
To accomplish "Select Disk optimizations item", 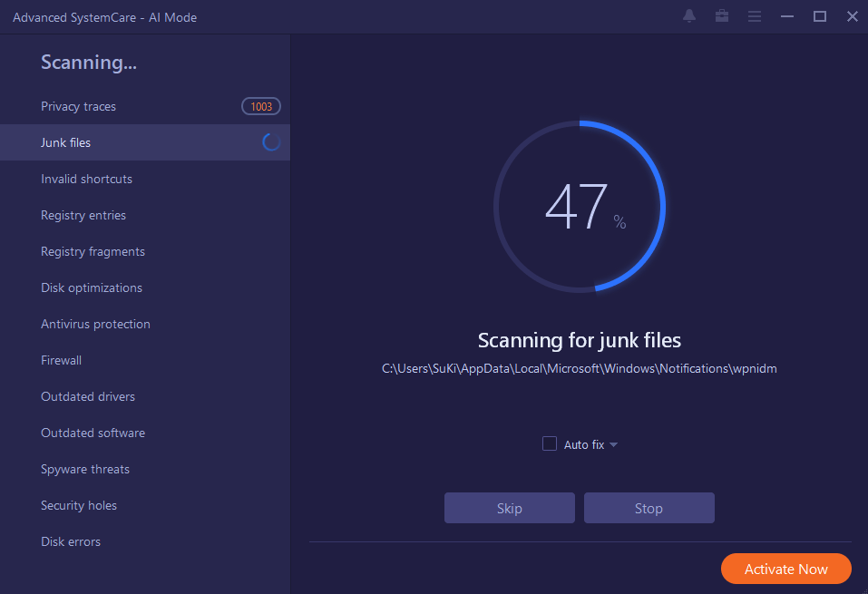I will 145,287.
